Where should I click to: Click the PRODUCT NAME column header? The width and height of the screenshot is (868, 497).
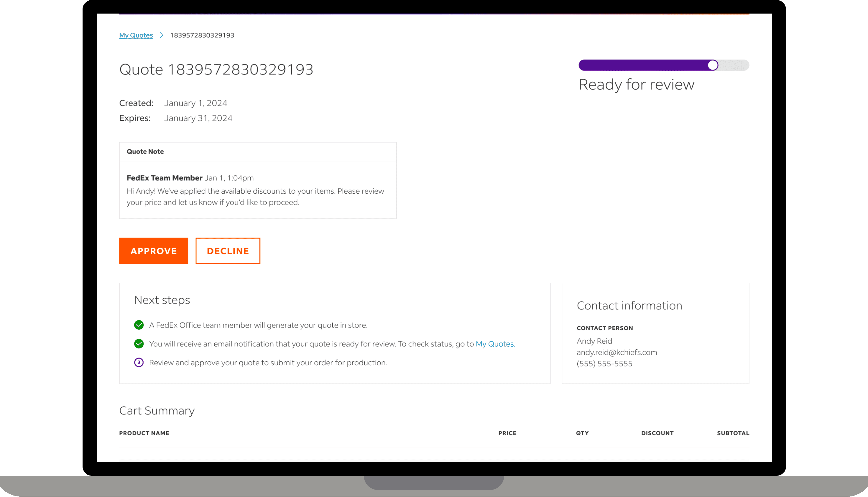tap(144, 433)
